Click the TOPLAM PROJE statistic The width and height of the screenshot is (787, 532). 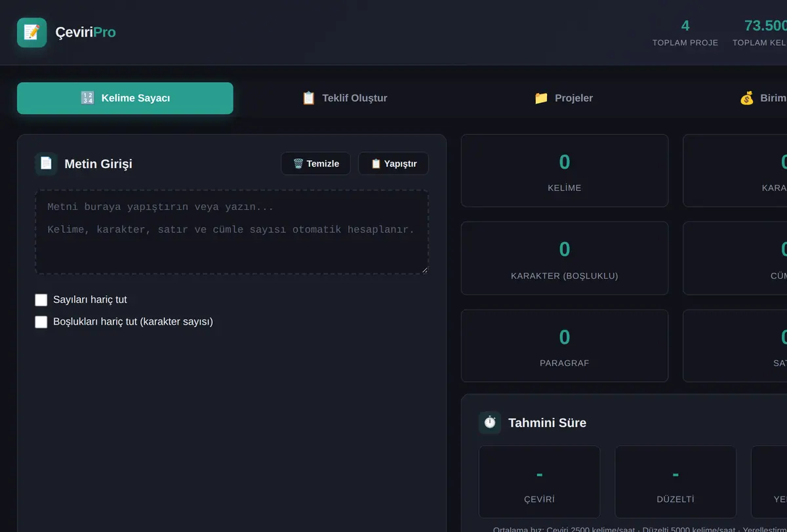pos(685,33)
